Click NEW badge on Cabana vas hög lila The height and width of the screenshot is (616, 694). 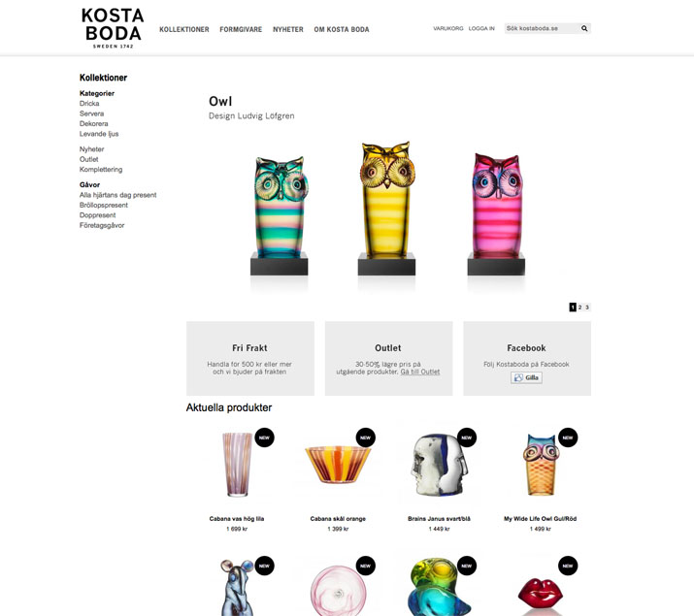[264, 438]
